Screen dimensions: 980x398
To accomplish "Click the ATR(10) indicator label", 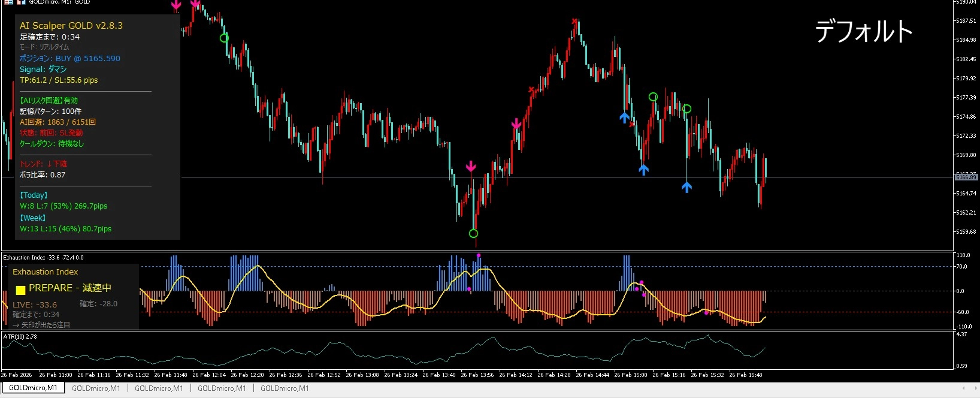I will [x=20, y=337].
